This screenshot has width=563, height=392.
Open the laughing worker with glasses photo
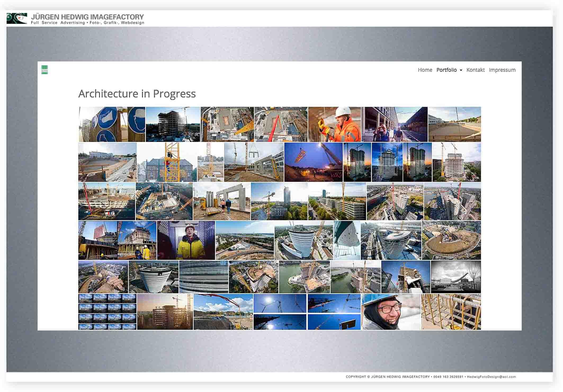[x=391, y=312]
